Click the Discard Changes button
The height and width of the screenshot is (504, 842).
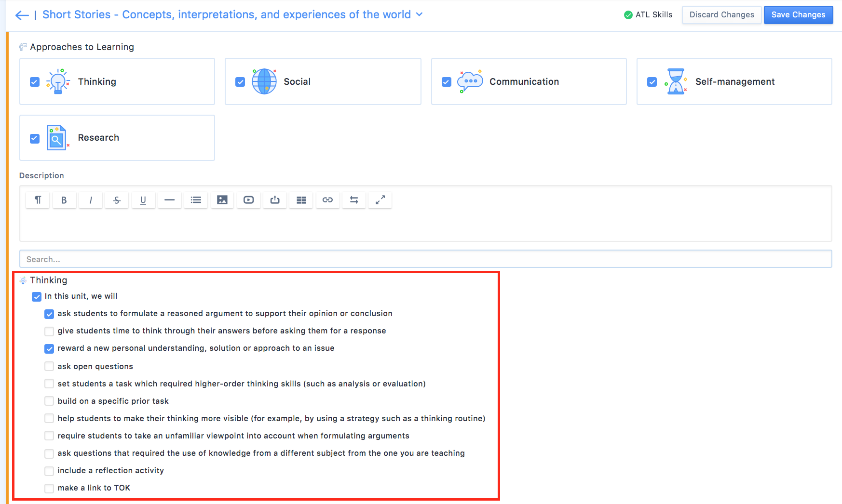point(721,15)
